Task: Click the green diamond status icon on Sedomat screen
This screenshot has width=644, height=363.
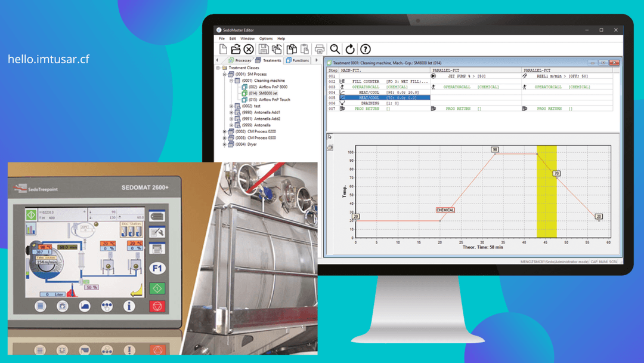Action: 31,214
